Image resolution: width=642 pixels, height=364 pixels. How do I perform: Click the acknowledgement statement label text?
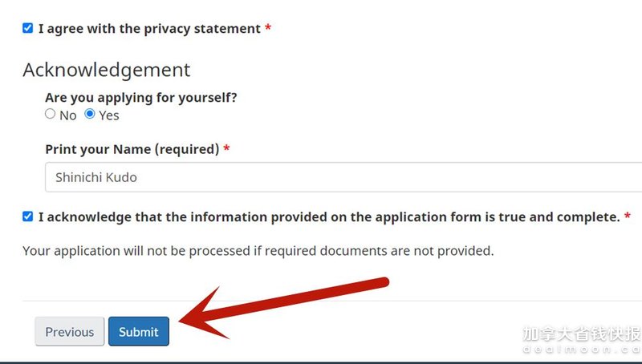tap(329, 217)
